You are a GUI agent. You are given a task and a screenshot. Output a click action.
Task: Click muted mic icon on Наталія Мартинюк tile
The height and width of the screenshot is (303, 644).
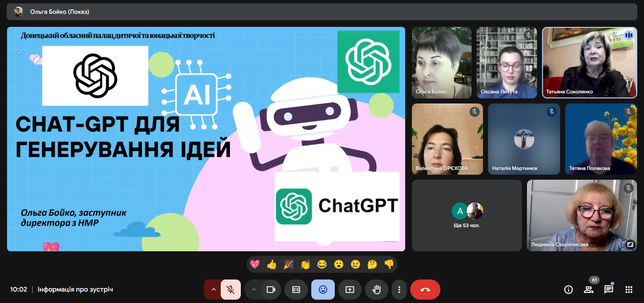(x=552, y=112)
